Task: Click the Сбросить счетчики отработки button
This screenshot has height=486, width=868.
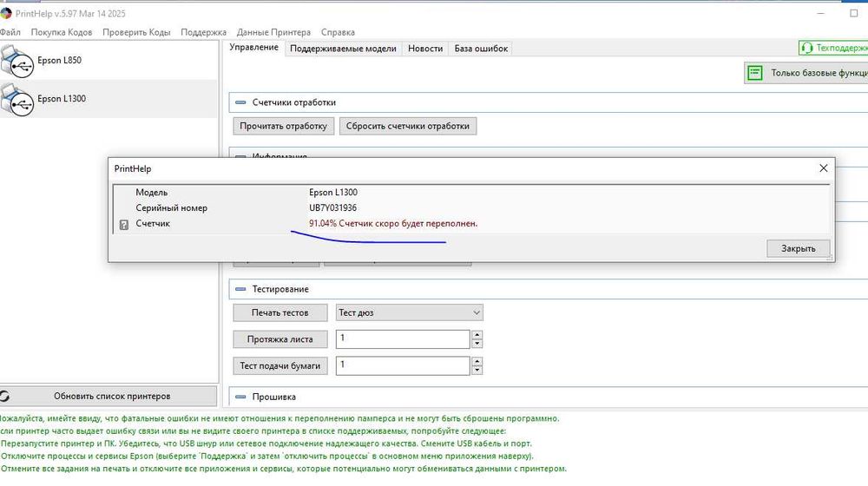Action: 408,126
